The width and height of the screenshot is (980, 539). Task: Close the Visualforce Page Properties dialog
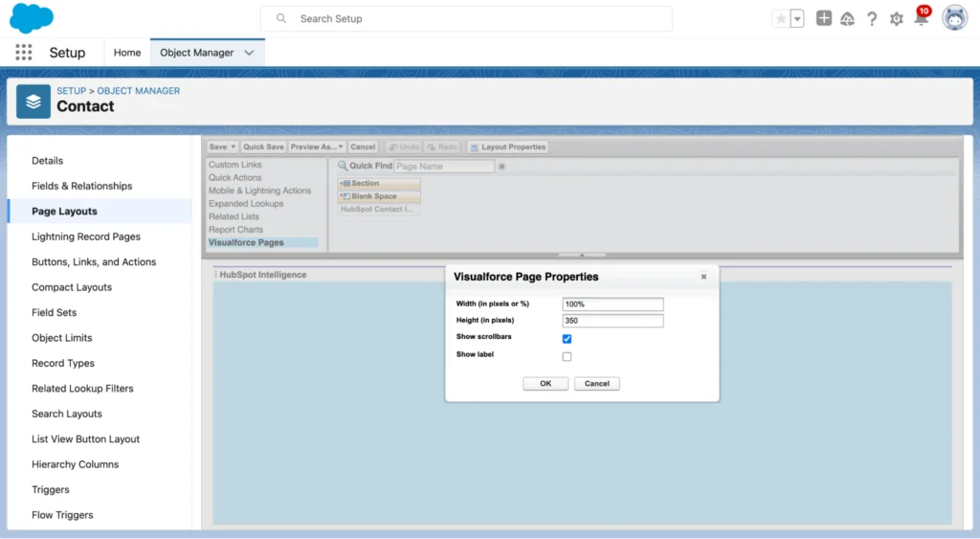pos(703,277)
